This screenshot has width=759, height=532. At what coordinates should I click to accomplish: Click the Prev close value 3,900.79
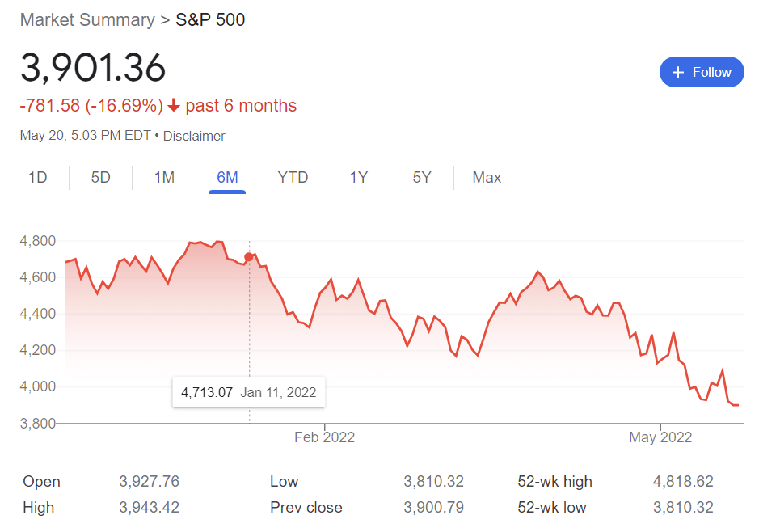[x=433, y=508]
